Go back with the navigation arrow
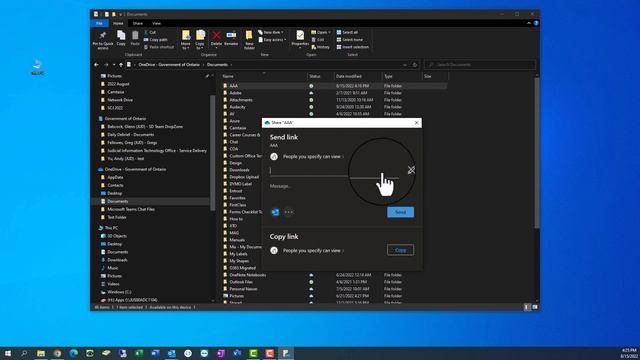 click(96, 64)
